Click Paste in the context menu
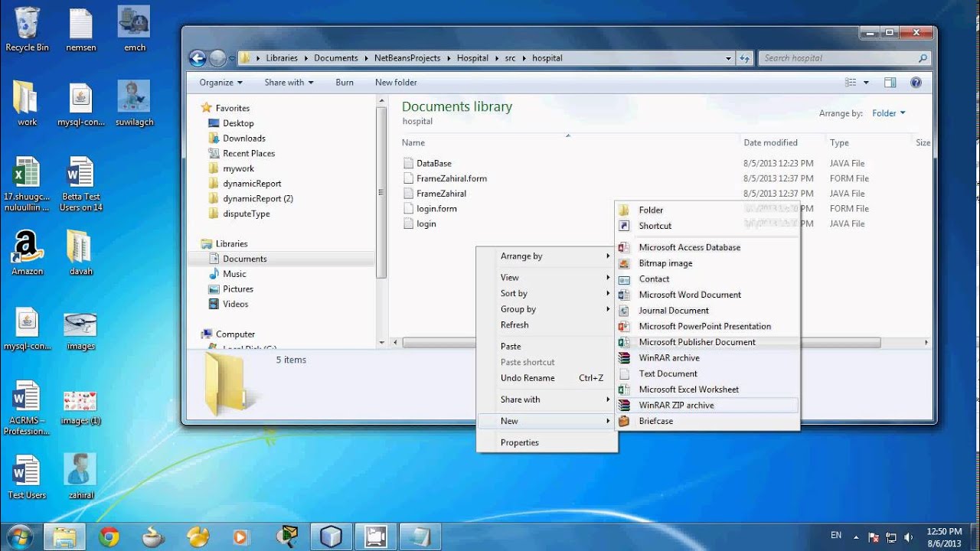980x551 pixels. 546,346
